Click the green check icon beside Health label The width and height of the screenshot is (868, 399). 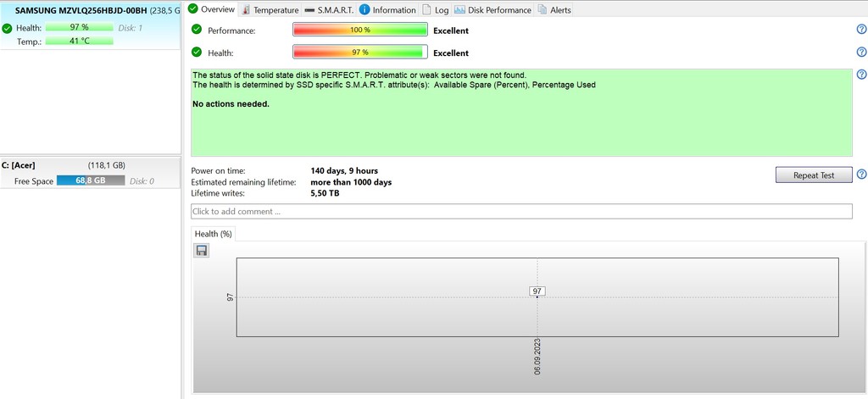click(197, 52)
